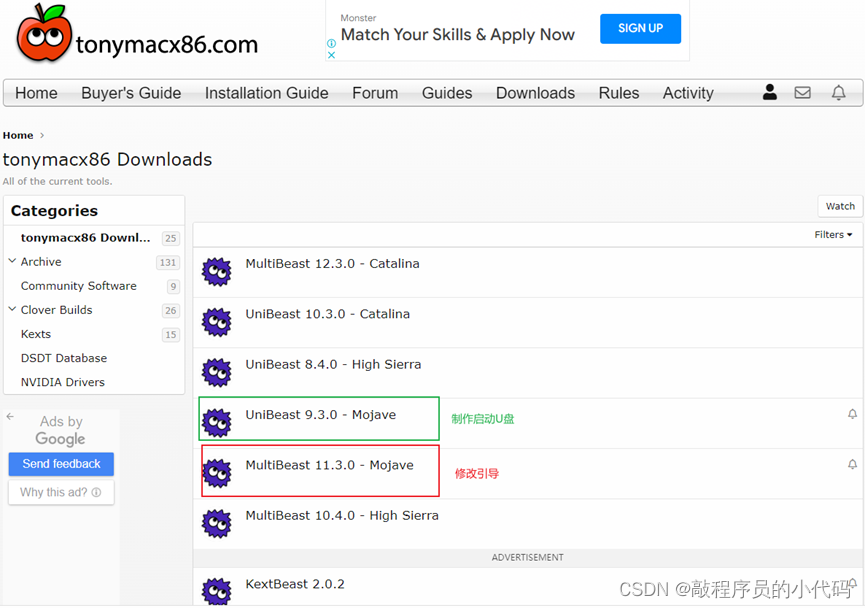Open Buyer's Guide in the navigation bar
865x608 pixels.
point(131,93)
